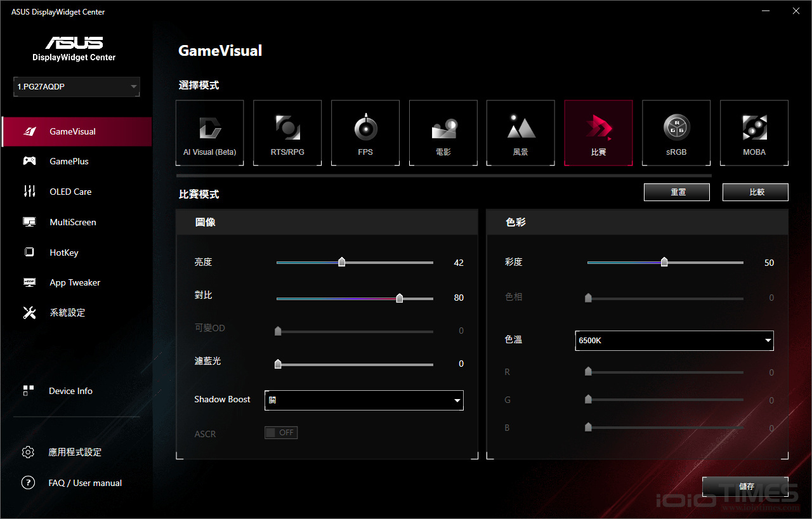Click the 儲存 save button
Viewport: 812px width, 519px height.
[745, 487]
